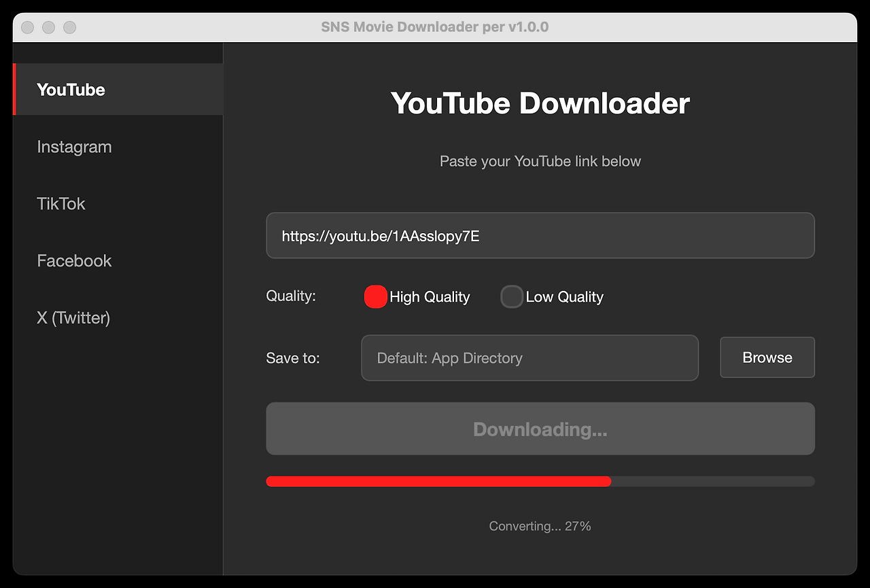The width and height of the screenshot is (870, 588).
Task: Click the YouTube link input field
Action: [x=540, y=236]
